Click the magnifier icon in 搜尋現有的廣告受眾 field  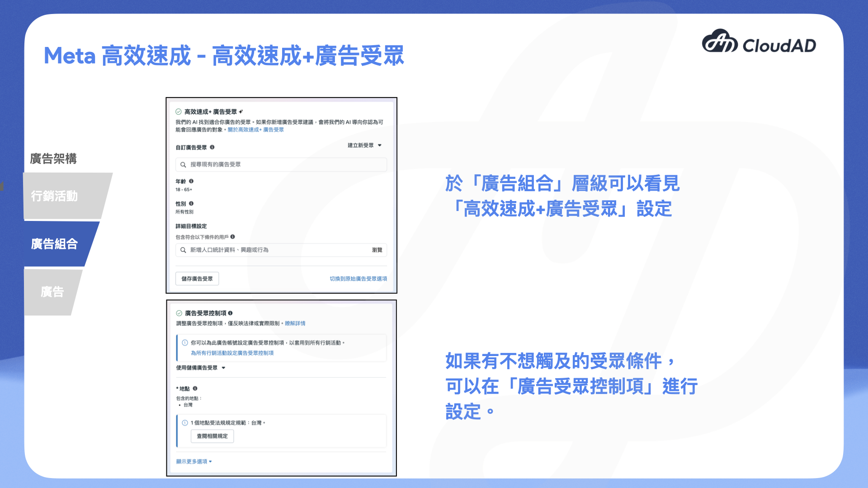coord(183,164)
